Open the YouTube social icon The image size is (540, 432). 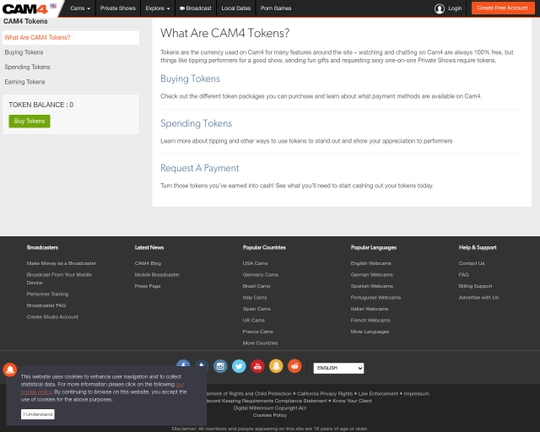(258, 366)
